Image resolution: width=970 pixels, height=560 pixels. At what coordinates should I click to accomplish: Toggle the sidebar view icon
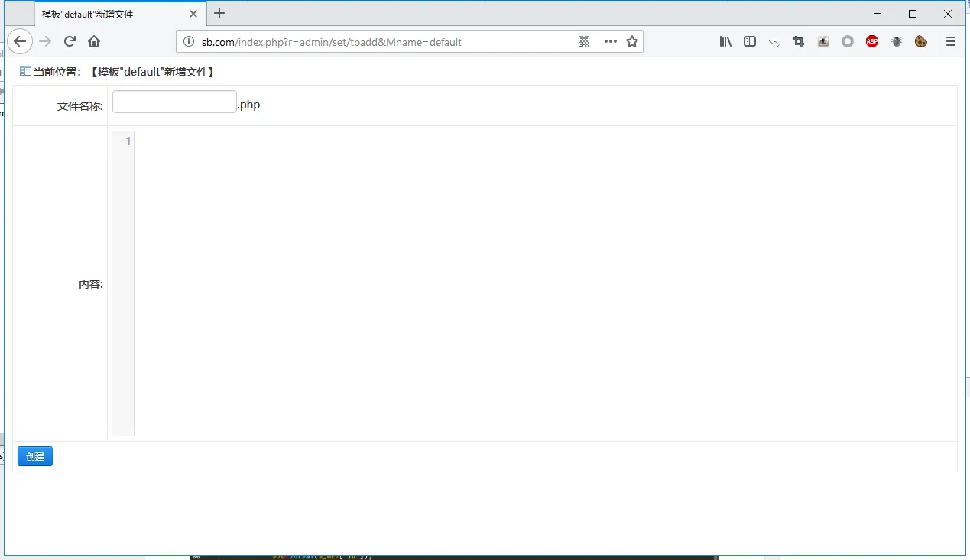[x=750, y=42]
